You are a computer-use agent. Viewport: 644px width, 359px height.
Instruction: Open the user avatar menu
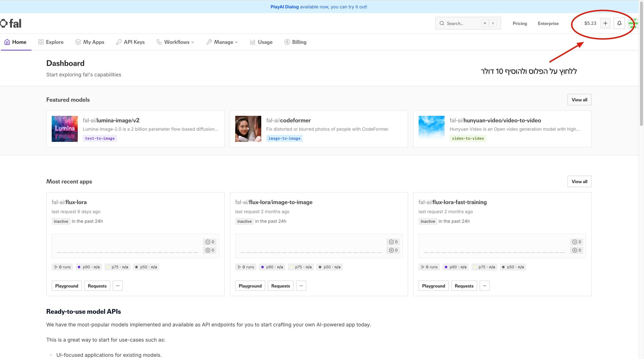[x=633, y=23]
